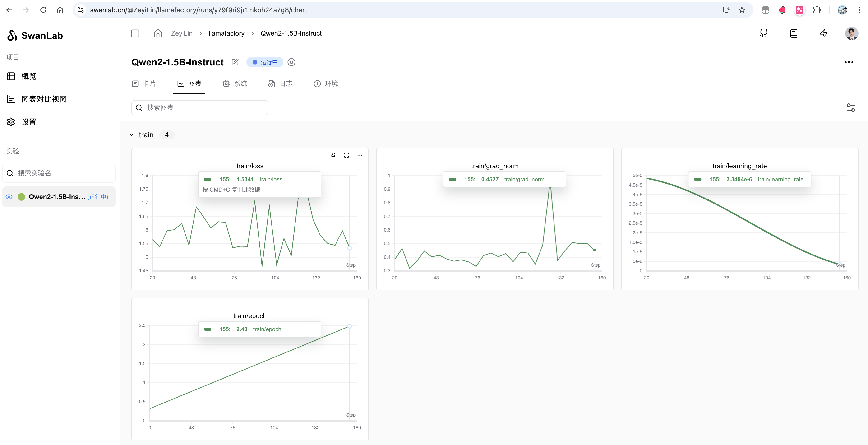Viewport: 868px width, 445px height.
Task: Click the lightning bolt icon
Action: click(x=823, y=33)
